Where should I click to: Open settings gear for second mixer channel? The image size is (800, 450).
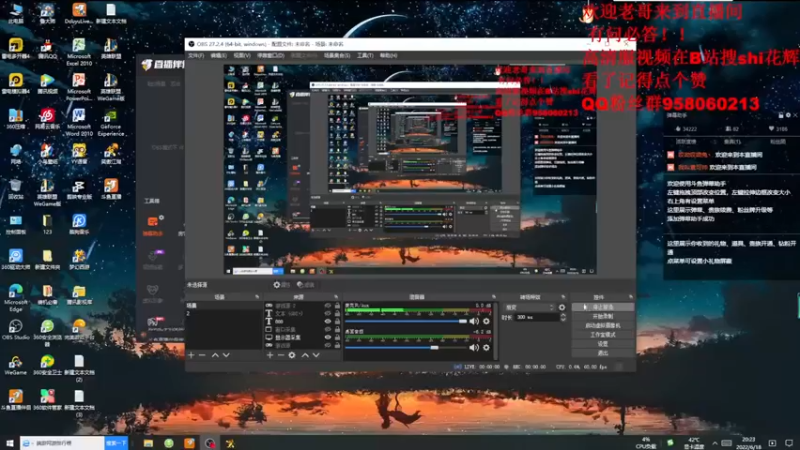coord(486,347)
